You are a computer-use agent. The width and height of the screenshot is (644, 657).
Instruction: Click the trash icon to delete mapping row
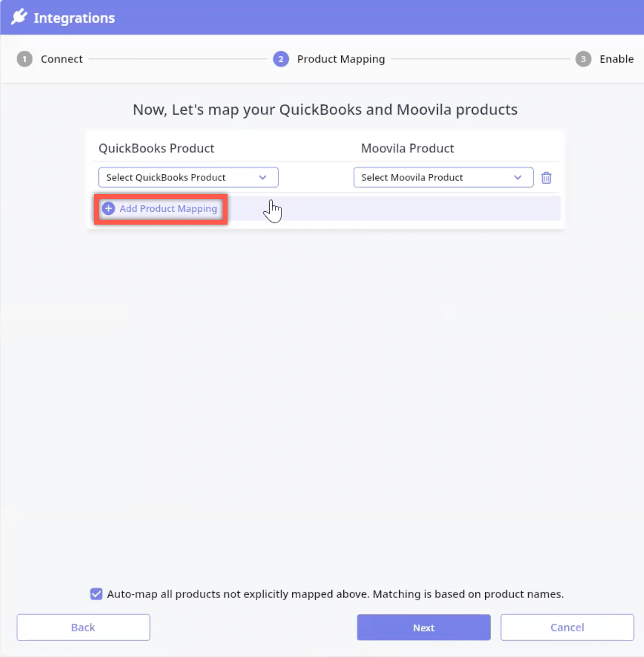546,178
